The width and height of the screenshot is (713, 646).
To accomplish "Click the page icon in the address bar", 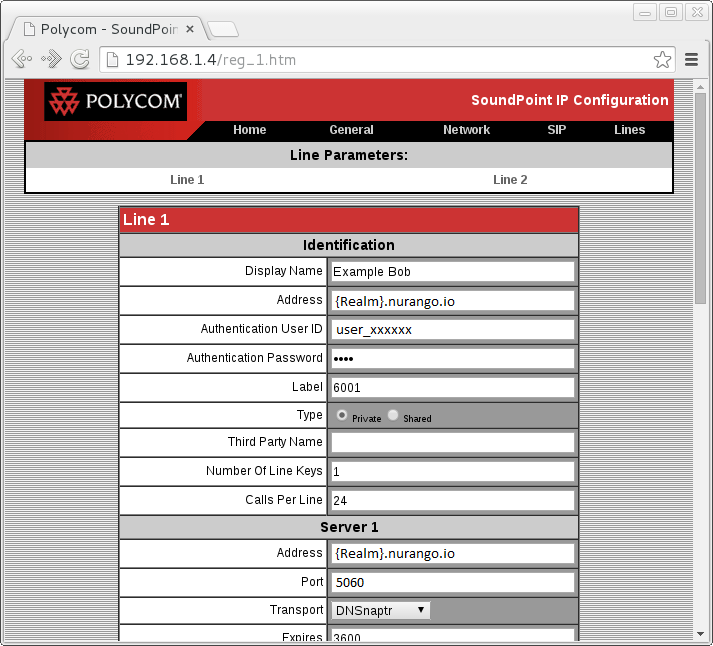I will [112, 60].
